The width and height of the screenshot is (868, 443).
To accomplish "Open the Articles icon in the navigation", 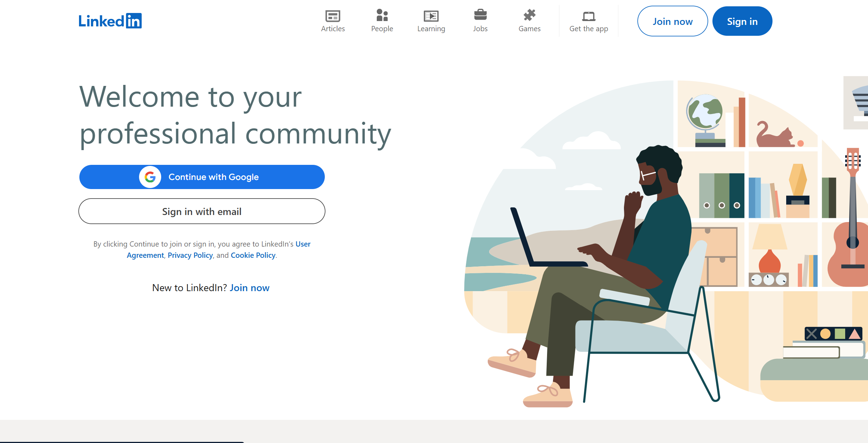I will (333, 16).
